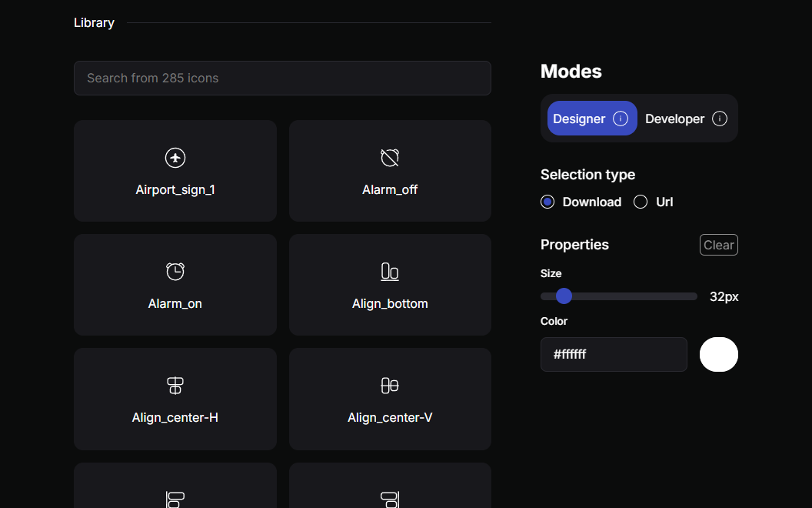812x508 pixels.
Task: Click the info icon beside Developer
Action: 720,119
